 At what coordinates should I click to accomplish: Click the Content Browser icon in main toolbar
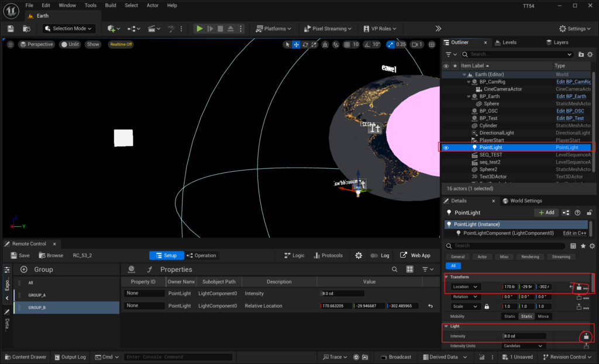tap(26, 29)
